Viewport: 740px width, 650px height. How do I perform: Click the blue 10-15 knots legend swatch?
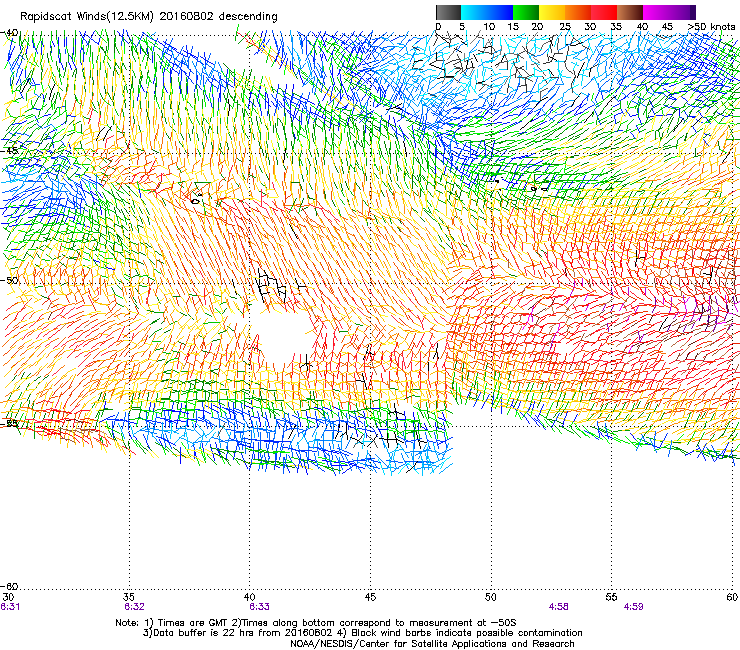pyautogui.click(x=500, y=12)
